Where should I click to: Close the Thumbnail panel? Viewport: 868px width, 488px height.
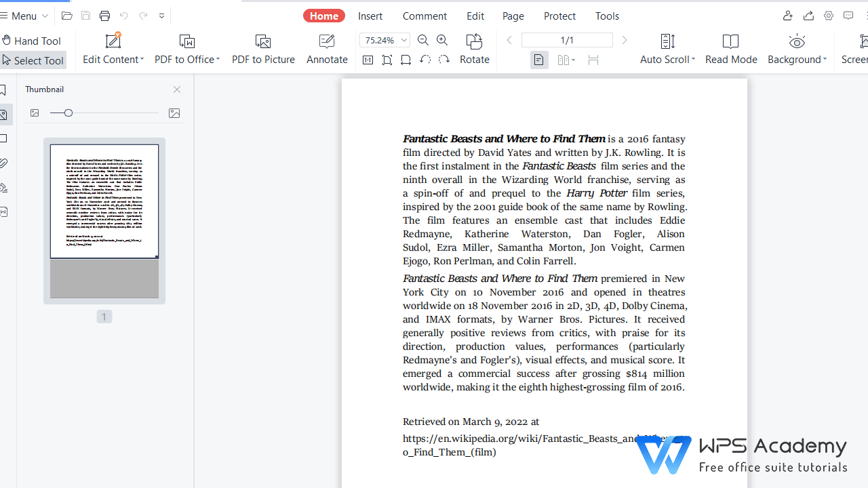coord(177,89)
